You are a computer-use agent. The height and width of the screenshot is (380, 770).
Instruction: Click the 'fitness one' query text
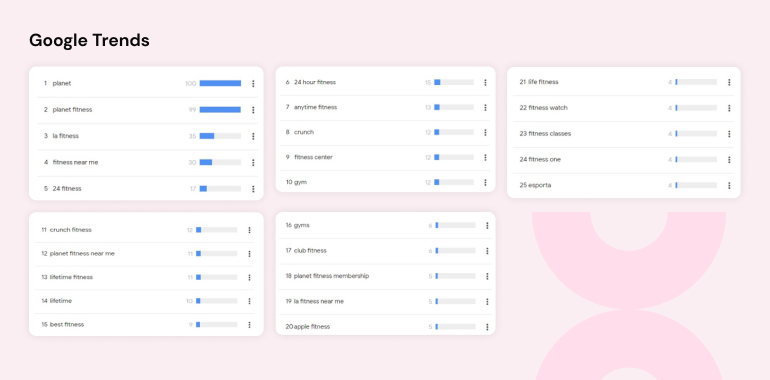(545, 160)
